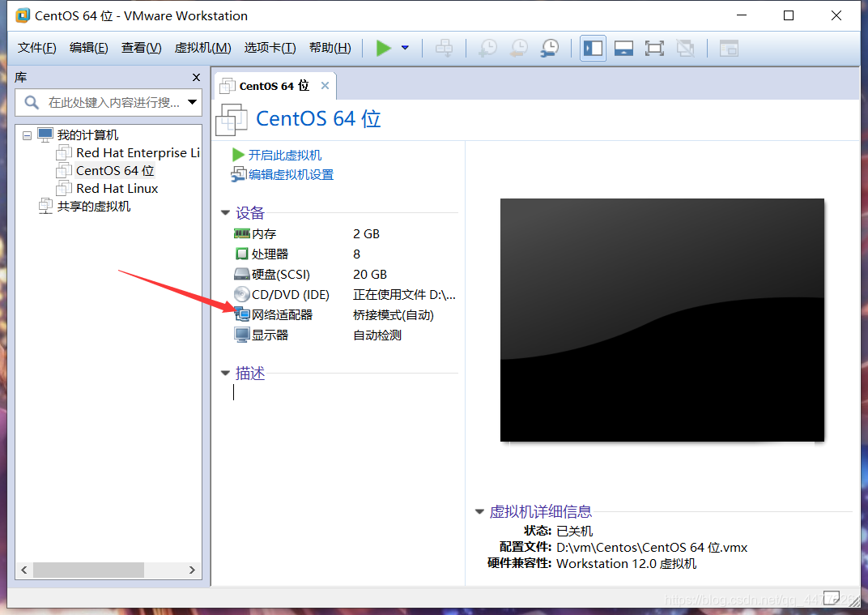Image resolution: width=868 pixels, height=615 pixels.
Task: Click the console view toolbar icon
Action: pyautogui.click(x=729, y=48)
